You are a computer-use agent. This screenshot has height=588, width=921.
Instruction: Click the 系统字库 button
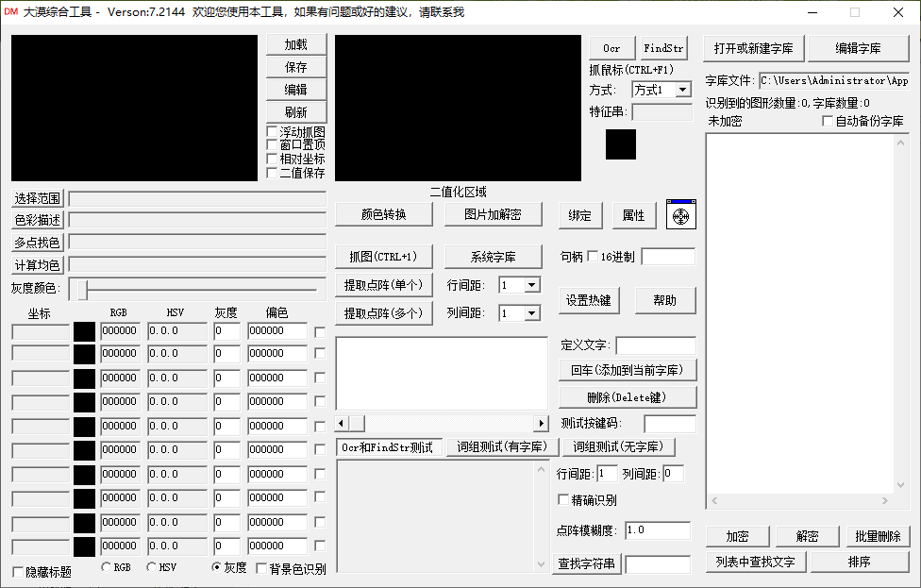point(494,257)
